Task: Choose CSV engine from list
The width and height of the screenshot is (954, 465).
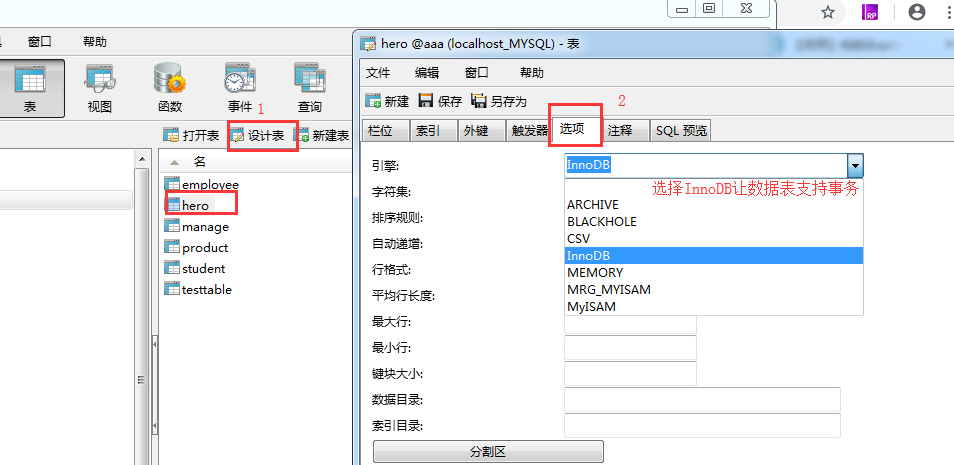Action: pyautogui.click(x=714, y=239)
